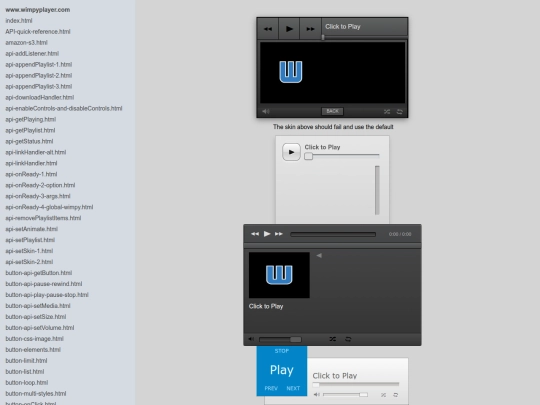Image resolution: width=540 pixels, height=405 pixels.
Task: Click W logo thumbnail in wide dark player
Action: point(279,275)
